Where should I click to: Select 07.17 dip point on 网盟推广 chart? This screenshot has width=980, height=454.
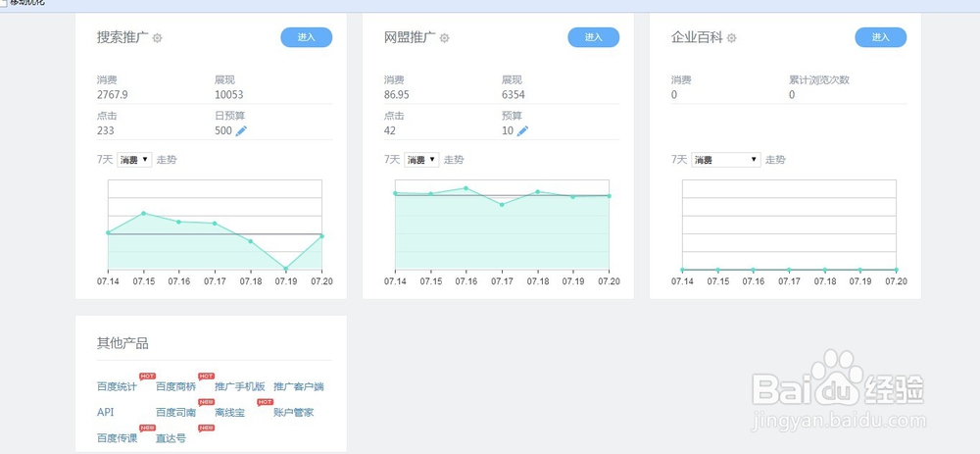502,205
